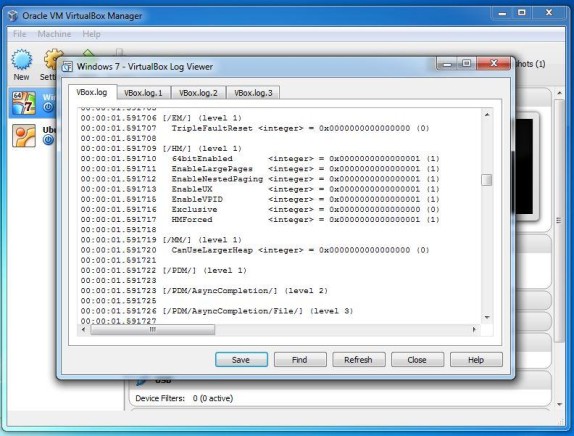Click the TripleFaultReset log line

click(255, 128)
